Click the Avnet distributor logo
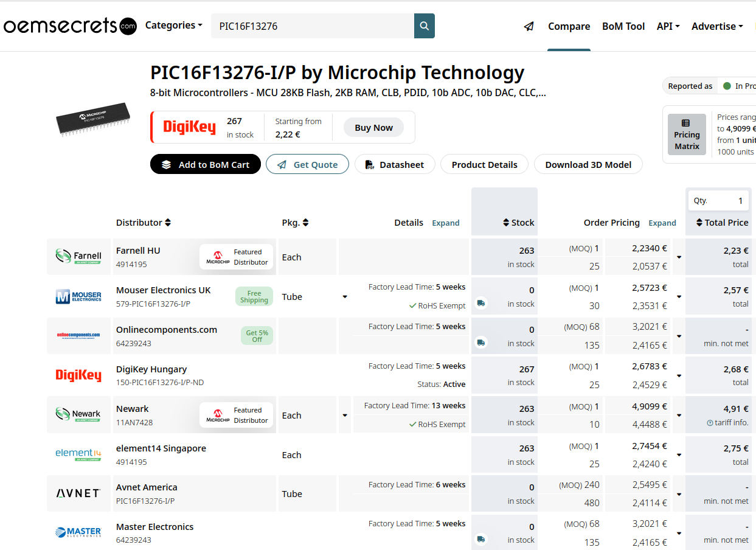756x550 pixels. click(x=78, y=493)
